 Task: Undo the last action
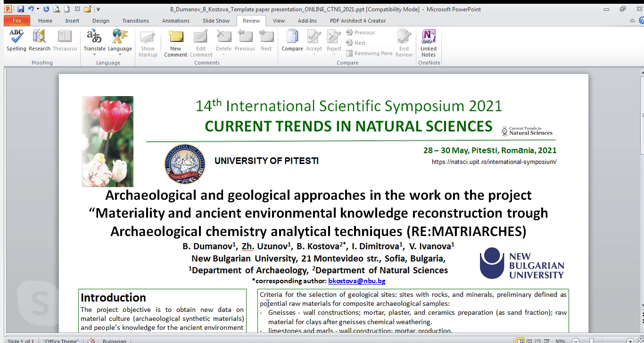point(31,9)
